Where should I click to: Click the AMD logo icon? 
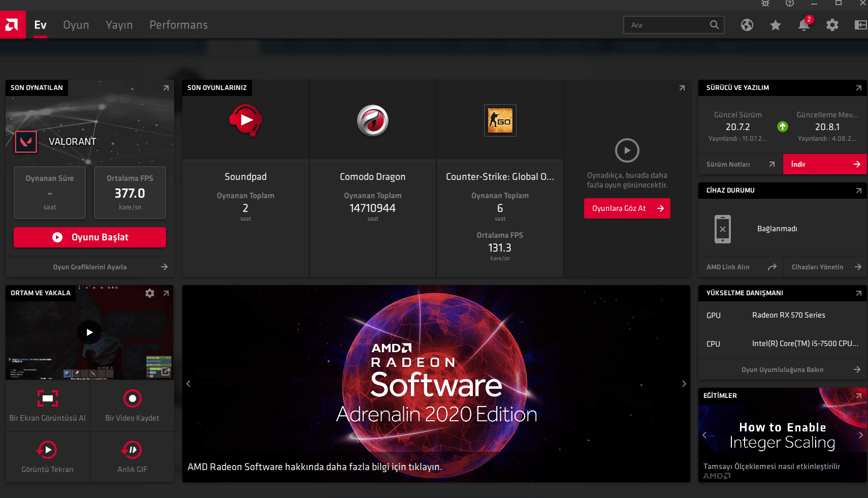(x=13, y=25)
